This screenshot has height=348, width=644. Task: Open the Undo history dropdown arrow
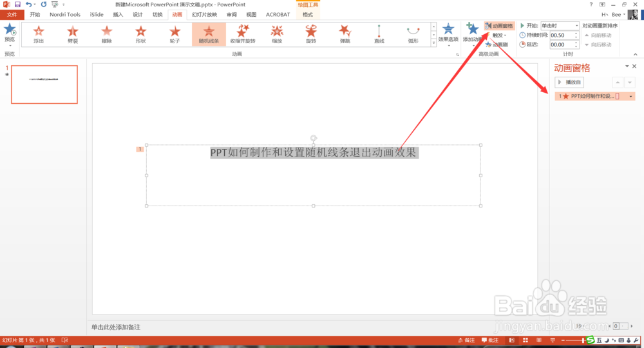tap(35, 5)
